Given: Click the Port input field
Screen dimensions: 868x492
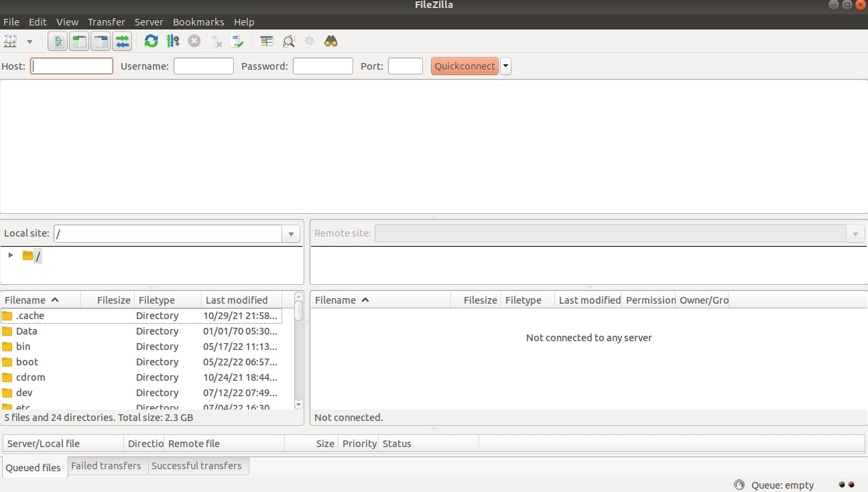Looking at the screenshot, I should [x=406, y=66].
